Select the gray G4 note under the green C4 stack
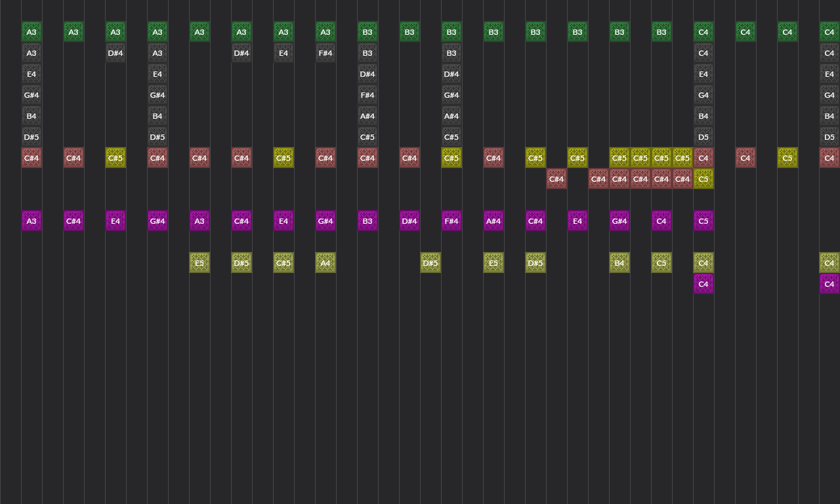The image size is (840, 504). point(703,95)
